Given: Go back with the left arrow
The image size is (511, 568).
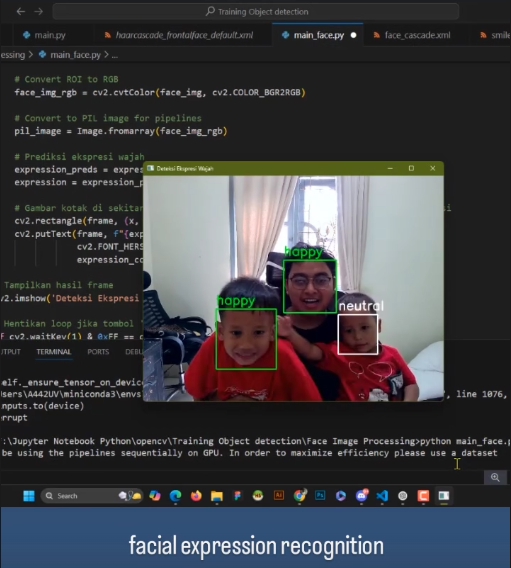Looking at the screenshot, I should (x=21, y=12).
